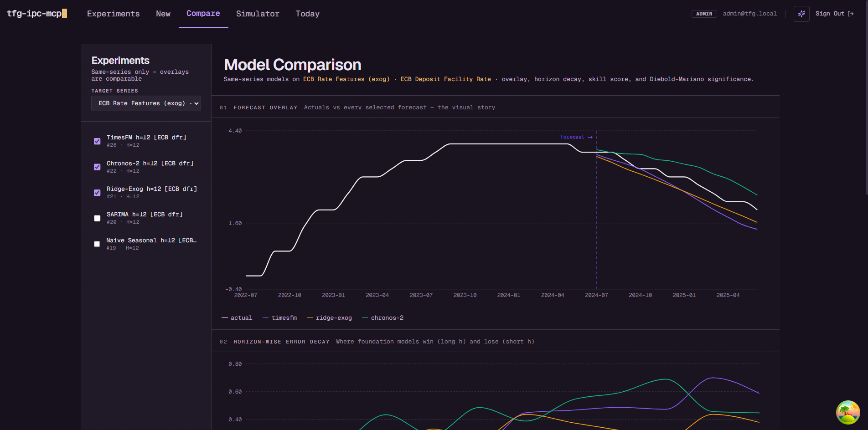Click the page vertical scrollbar

866,98
